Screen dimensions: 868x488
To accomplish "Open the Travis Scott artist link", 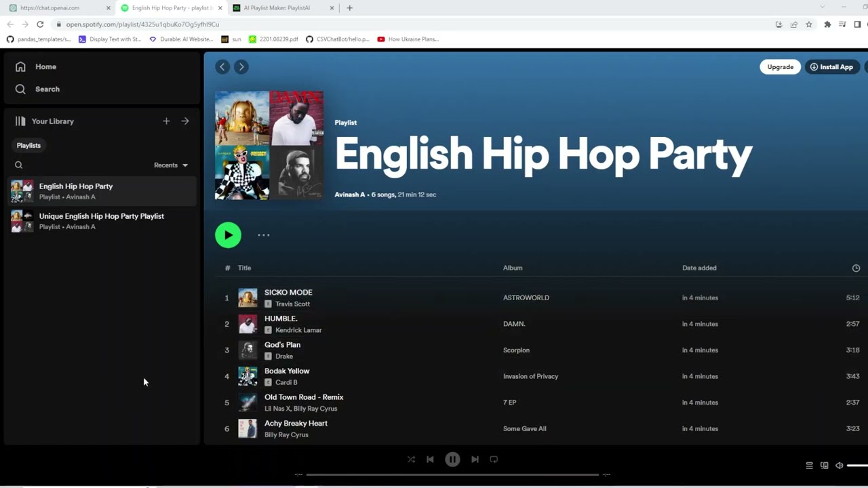I will (x=292, y=304).
